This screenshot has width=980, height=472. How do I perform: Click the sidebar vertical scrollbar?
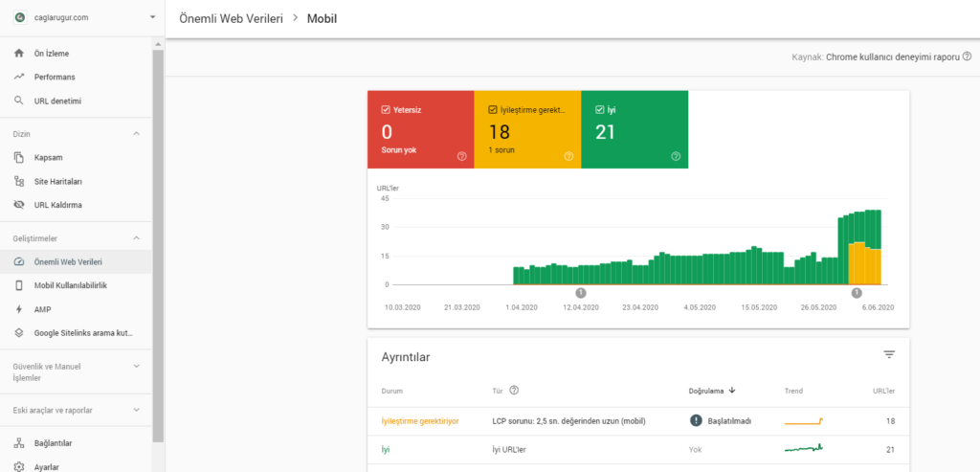[158, 246]
